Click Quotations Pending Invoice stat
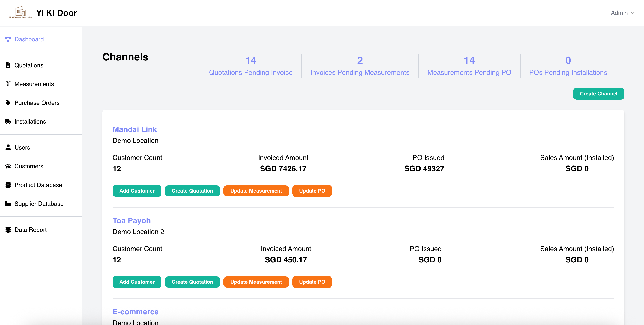This screenshot has width=644, height=325. 251,66
